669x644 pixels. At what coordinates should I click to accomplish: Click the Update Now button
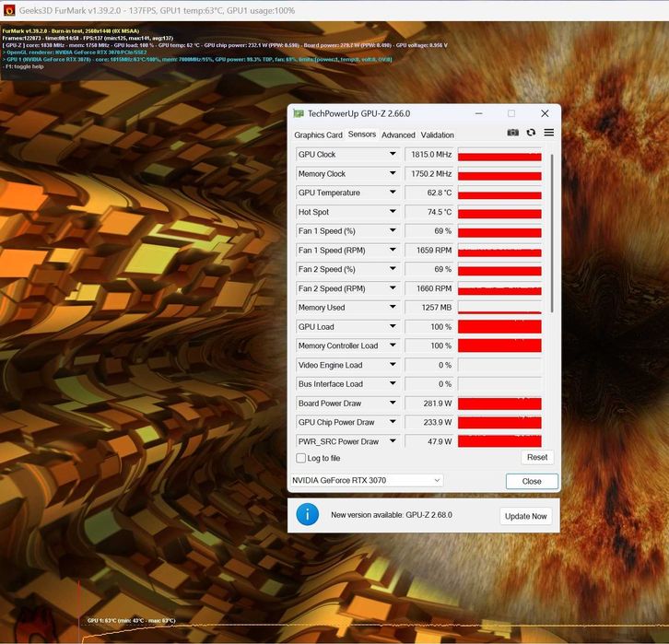(525, 516)
